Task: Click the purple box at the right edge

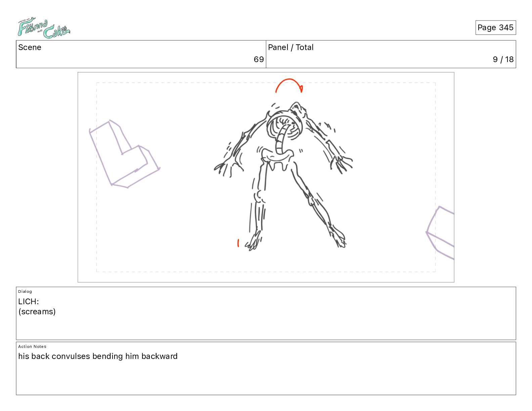Action: pos(440,232)
